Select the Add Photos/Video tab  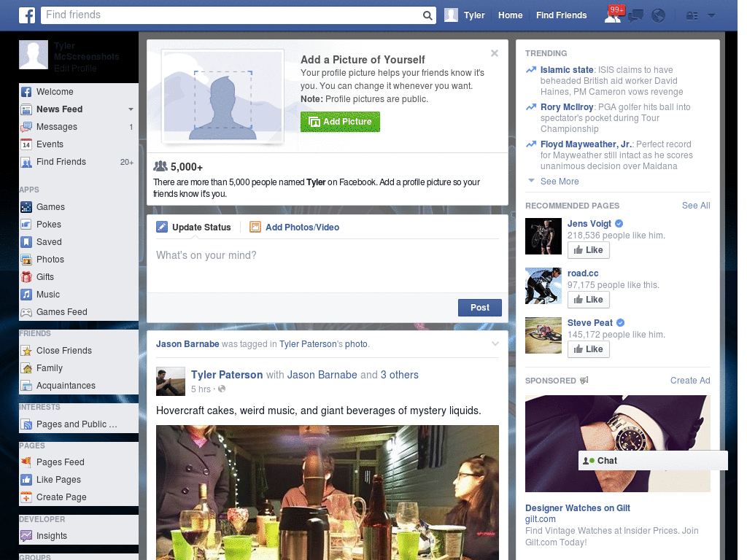click(x=295, y=227)
